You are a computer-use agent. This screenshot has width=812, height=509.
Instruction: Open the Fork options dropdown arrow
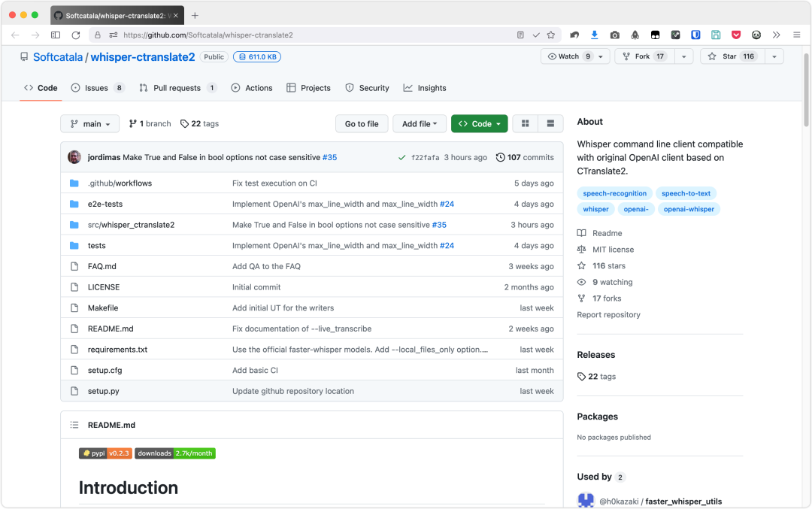point(683,56)
